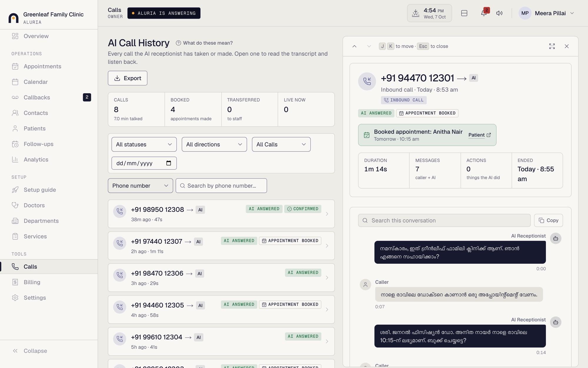The image size is (588, 368).
Task: Click Aluria Is Answering status badge
Action: coord(164,13)
